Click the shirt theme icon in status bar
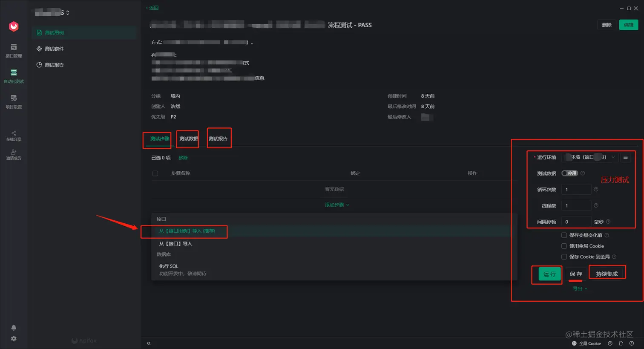This screenshot has width=644, height=349. 621,343
